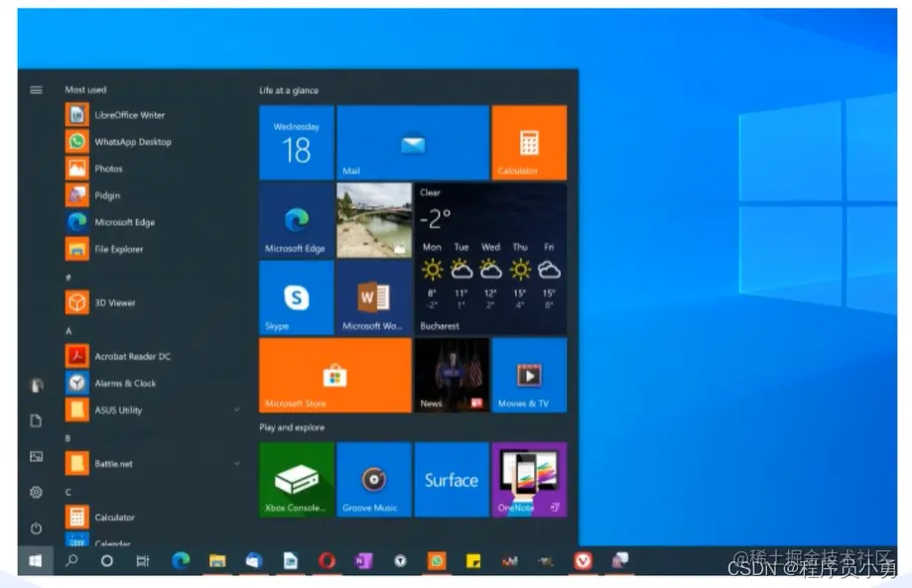Open the Surface tile
The width and height of the screenshot is (912, 588).
(x=452, y=479)
